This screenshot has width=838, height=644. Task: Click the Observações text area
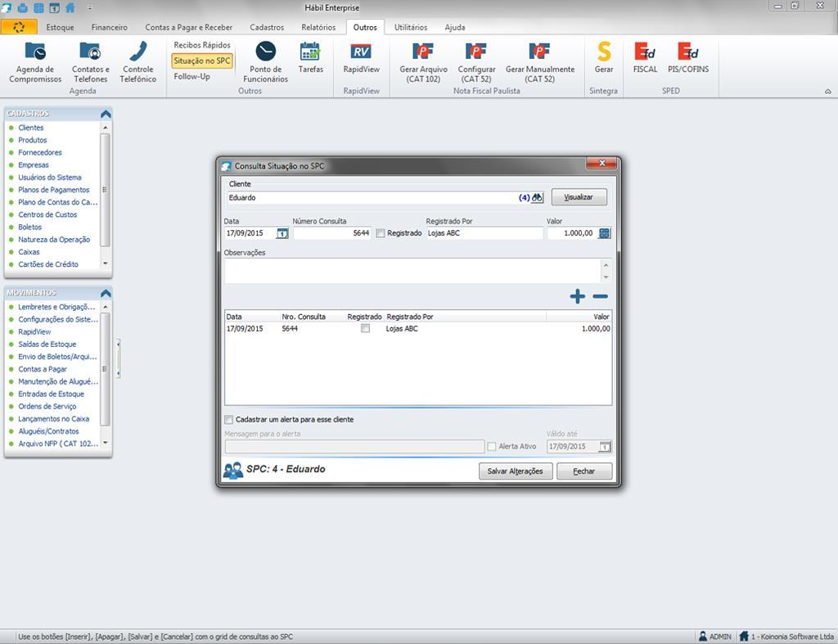[x=413, y=271]
